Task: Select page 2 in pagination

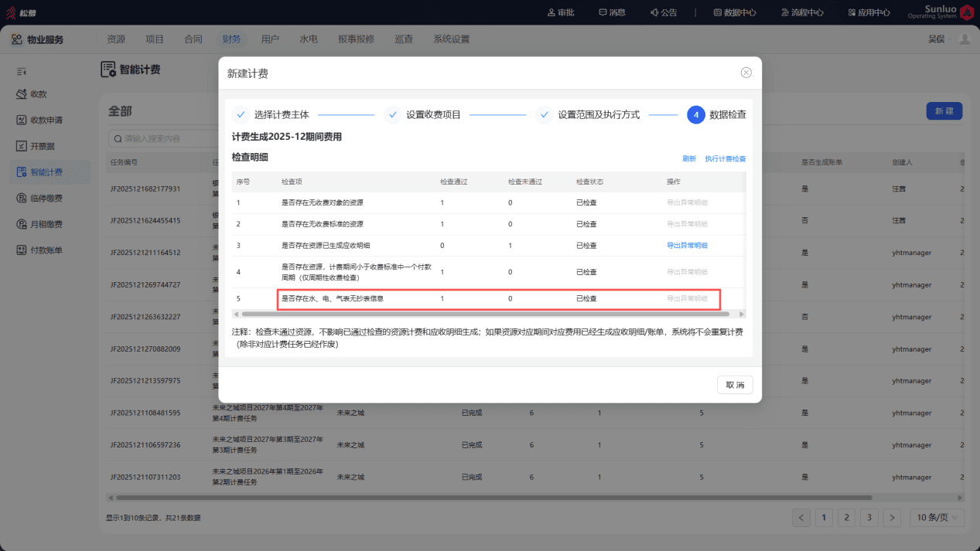Action: 847,518
